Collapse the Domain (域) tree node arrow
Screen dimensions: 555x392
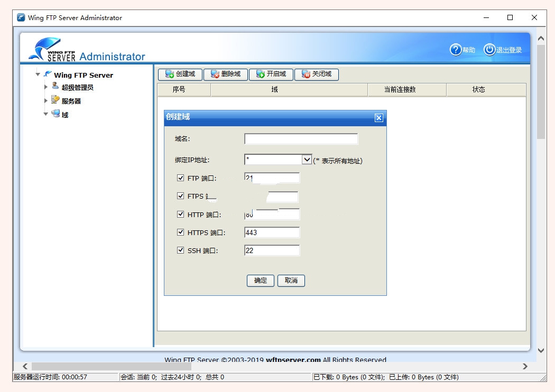[46, 114]
